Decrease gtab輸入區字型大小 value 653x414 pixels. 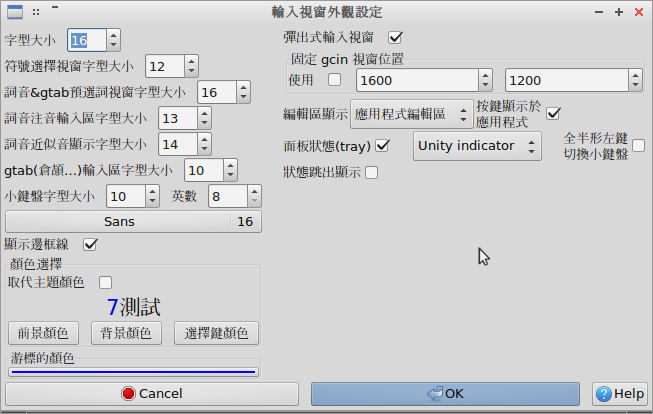[x=230, y=175]
